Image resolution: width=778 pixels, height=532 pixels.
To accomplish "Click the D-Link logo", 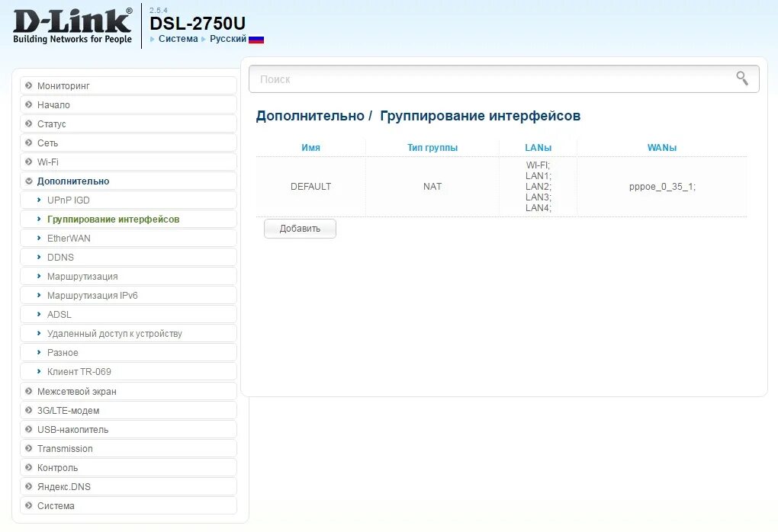I will [x=72, y=26].
